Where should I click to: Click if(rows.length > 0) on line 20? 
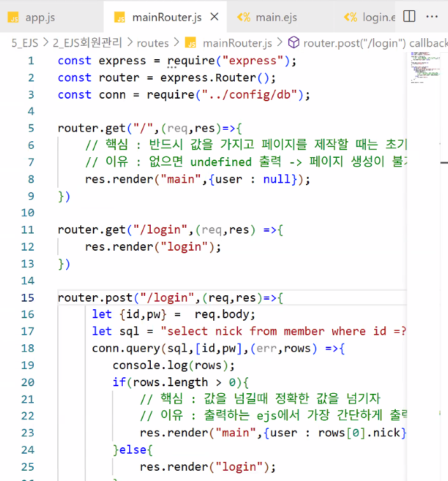pos(177,382)
